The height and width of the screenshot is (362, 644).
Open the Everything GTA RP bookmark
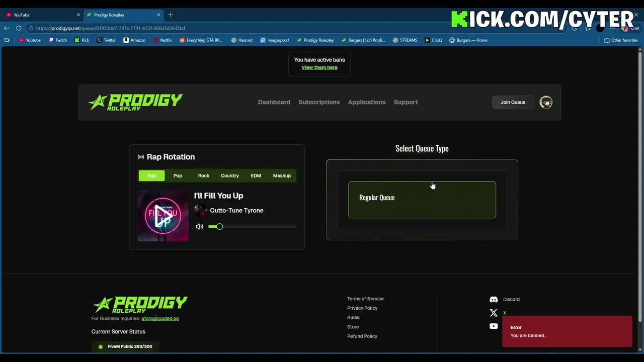201,40
